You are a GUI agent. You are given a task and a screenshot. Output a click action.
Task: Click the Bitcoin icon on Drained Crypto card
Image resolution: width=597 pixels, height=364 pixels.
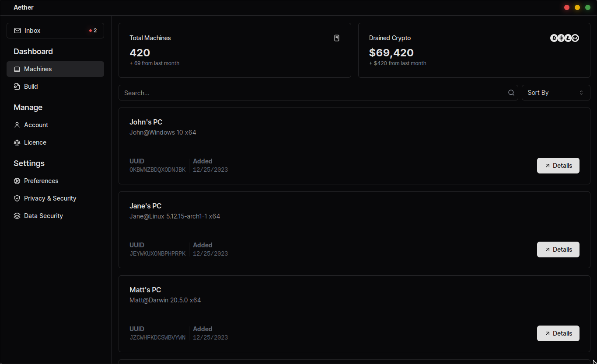coord(554,38)
